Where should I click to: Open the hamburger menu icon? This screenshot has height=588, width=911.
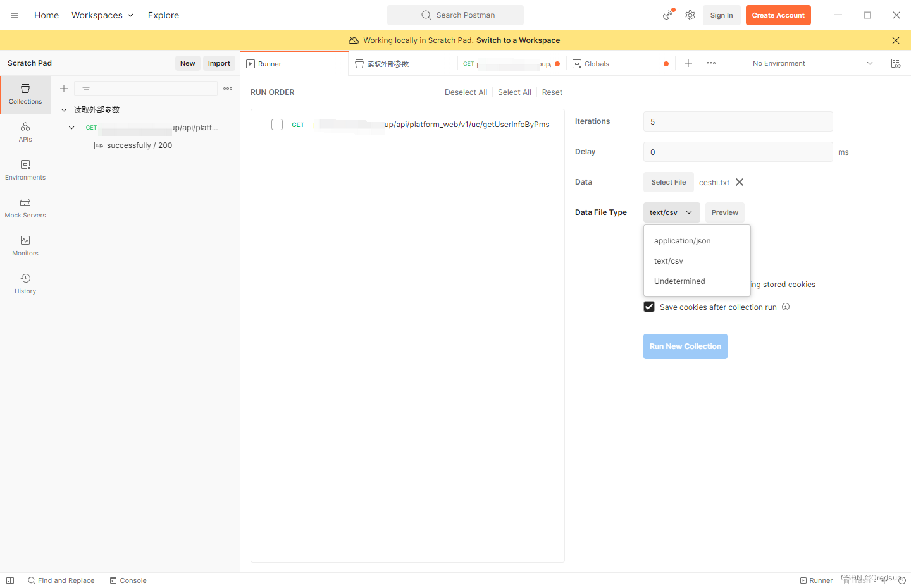(x=15, y=15)
